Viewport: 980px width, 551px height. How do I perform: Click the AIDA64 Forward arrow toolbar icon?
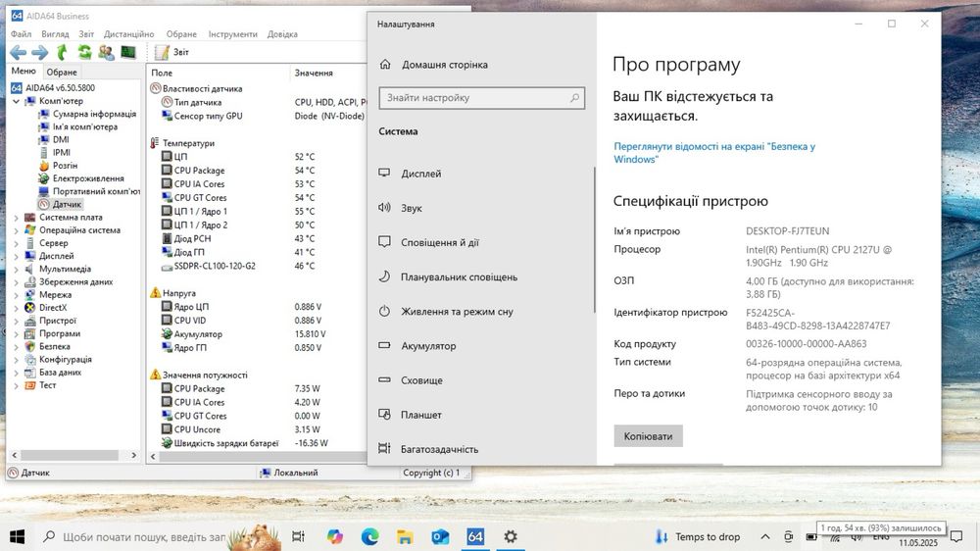(x=40, y=53)
